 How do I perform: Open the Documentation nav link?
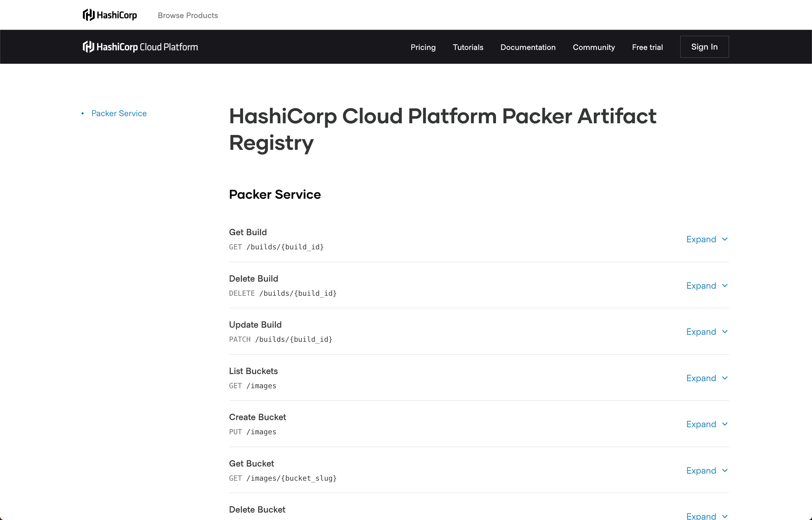click(x=528, y=47)
